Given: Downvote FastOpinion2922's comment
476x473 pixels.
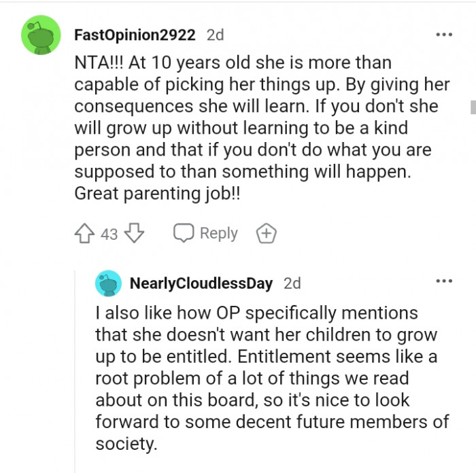Looking at the screenshot, I should pos(135,234).
